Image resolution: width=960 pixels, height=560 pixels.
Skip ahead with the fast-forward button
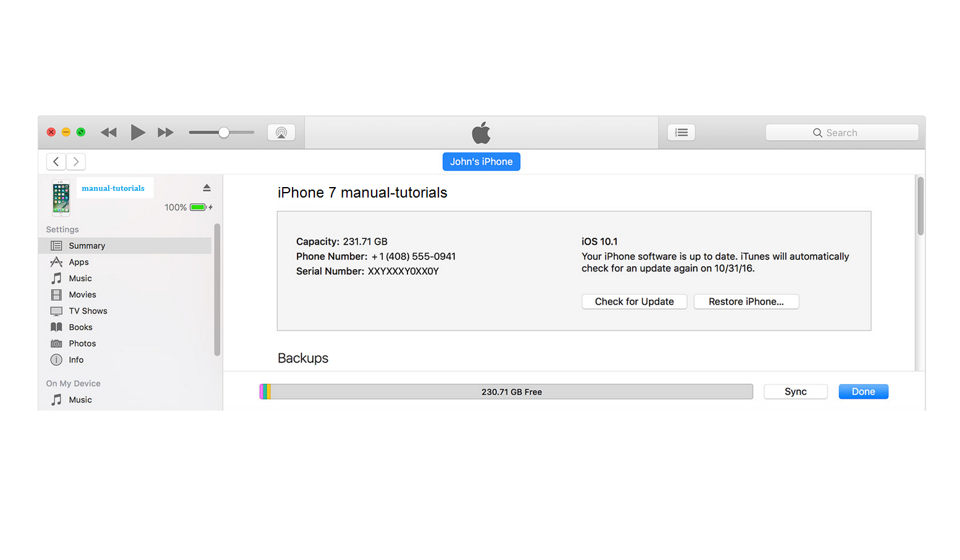[165, 132]
